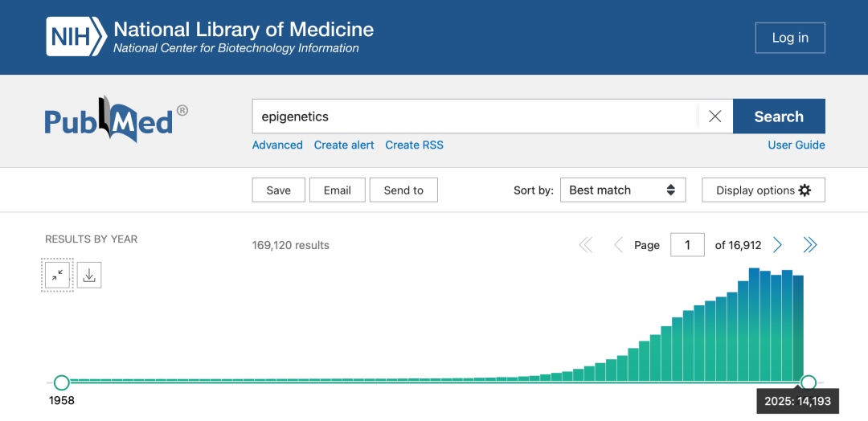Jump to the first results page
868x421 pixels.
point(586,245)
